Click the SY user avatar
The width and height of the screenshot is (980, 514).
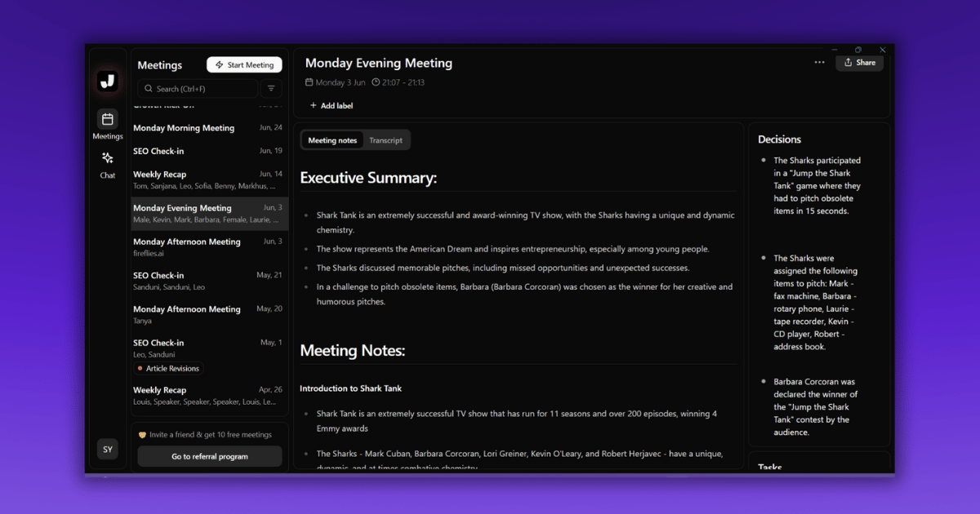coord(107,450)
